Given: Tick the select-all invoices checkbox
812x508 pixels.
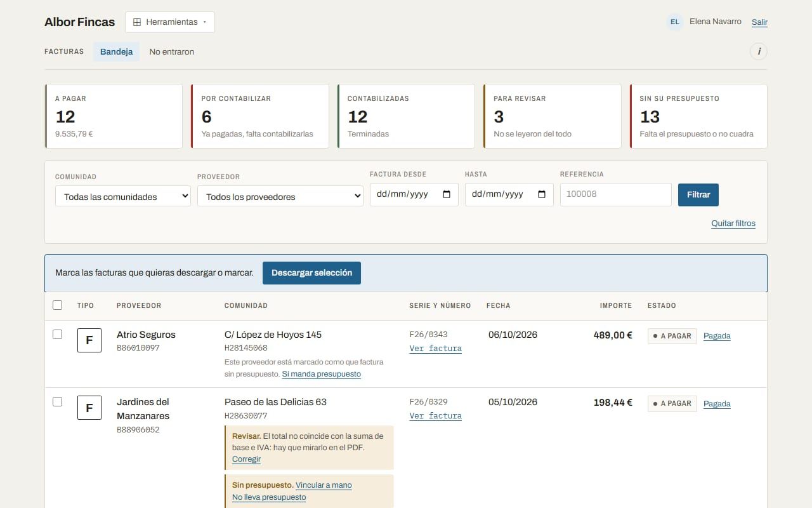Looking at the screenshot, I should tap(58, 305).
